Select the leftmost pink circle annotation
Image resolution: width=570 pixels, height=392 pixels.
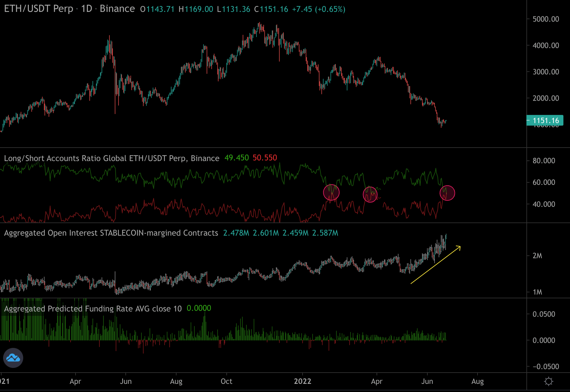pos(331,192)
